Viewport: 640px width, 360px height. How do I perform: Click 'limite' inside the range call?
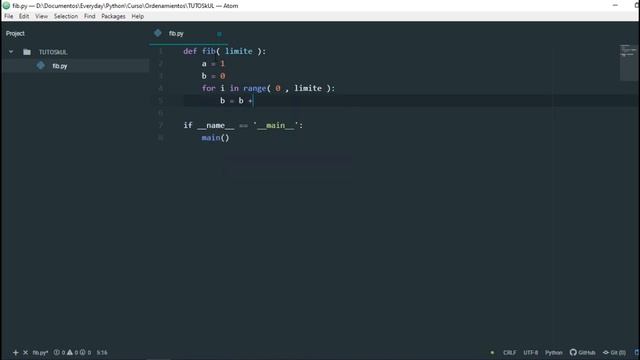coord(308,88)
